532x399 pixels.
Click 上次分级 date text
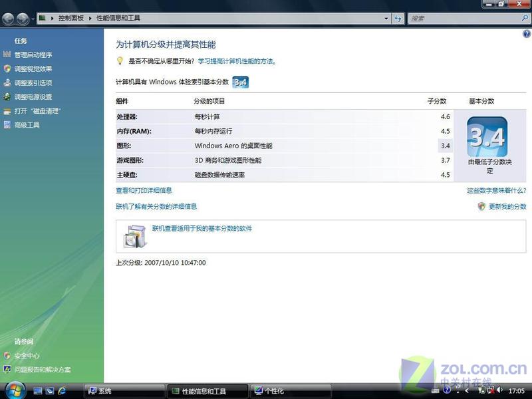(161, 263)
